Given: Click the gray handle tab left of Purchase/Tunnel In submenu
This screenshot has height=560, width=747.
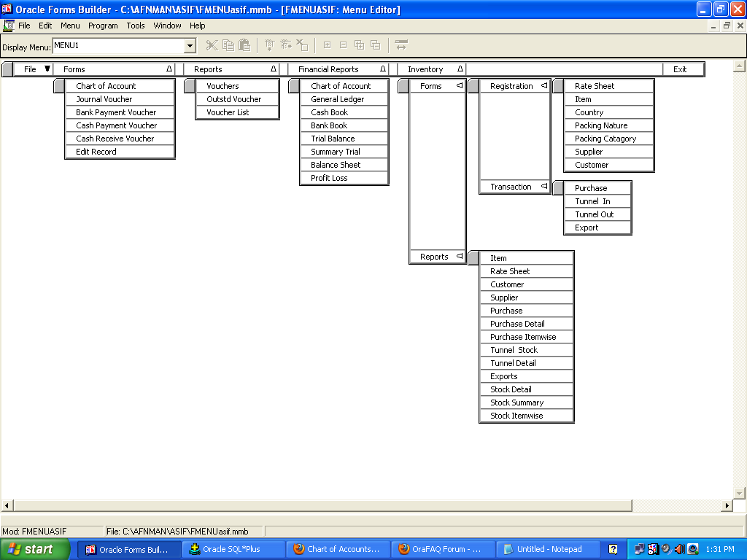Looking at the screenshot, I should point(558,188).
